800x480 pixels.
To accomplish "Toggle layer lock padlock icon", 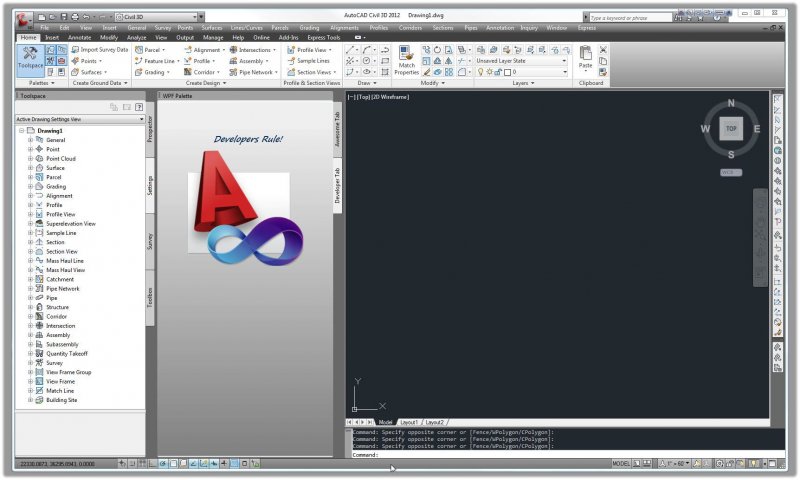I will pos(497,72).
